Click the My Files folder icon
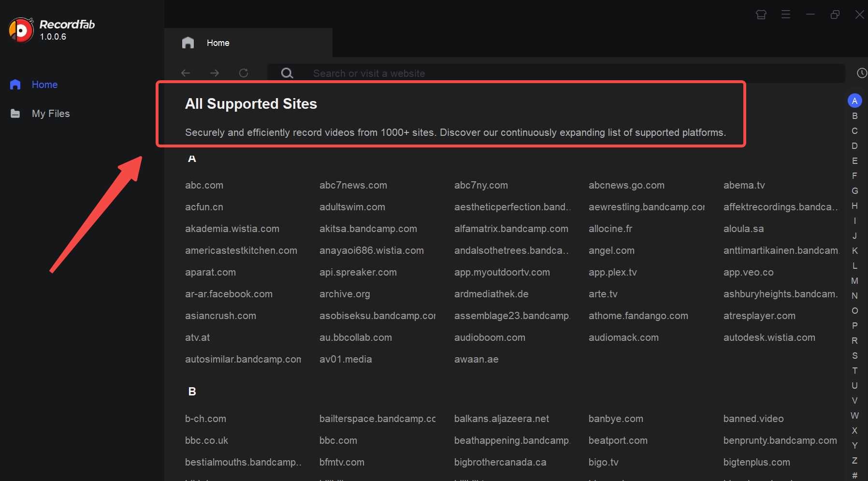Image resolution: width=868 pixels, height=481 pixels. click(15, 114)
